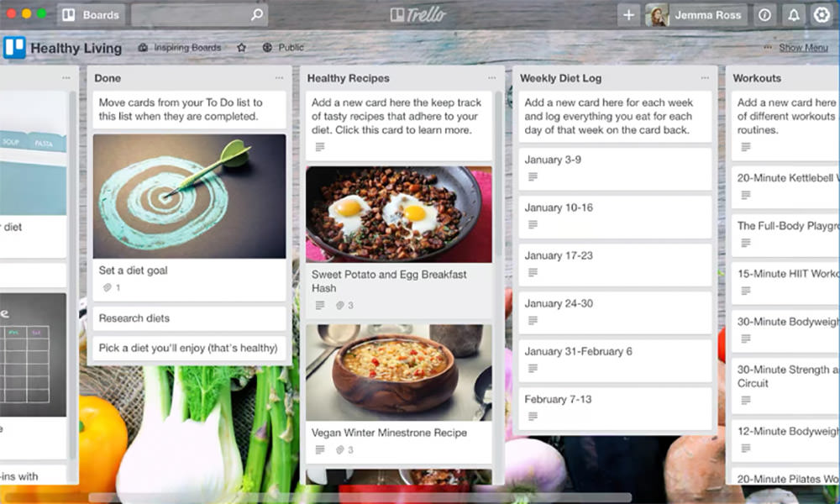Image resolution: width=840 pixels, height=504 pixels.
Task: Click description icon on January 17-23
Action: pos(533,273)
